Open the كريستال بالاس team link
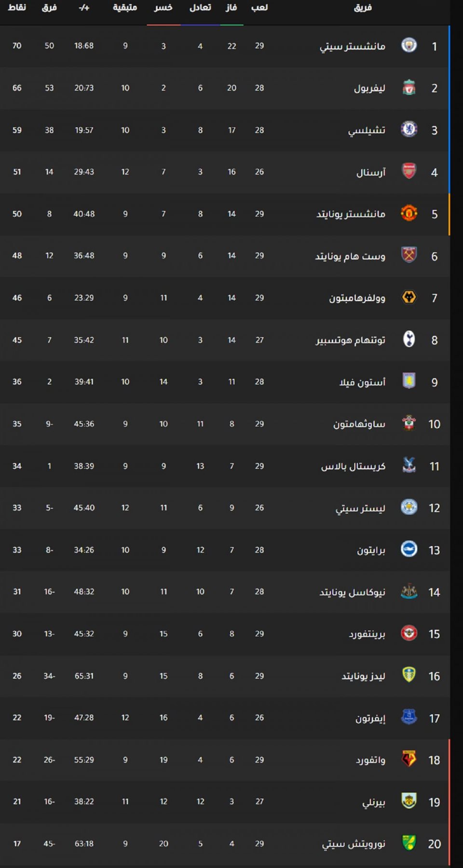Image resolution: width=463 pixels, height=868 pixels. 353,466
